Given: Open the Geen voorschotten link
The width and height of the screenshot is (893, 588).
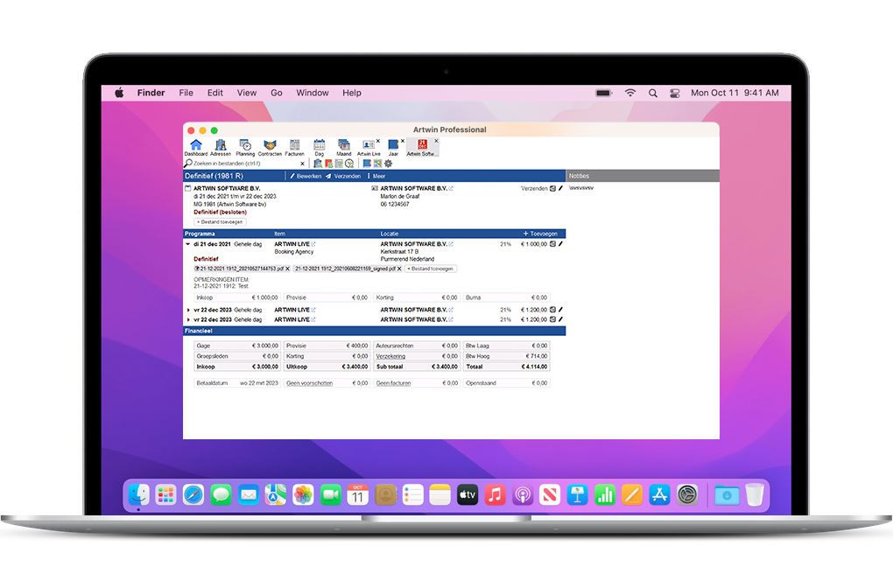Looking at the screenshot, I should pos(309,383).
